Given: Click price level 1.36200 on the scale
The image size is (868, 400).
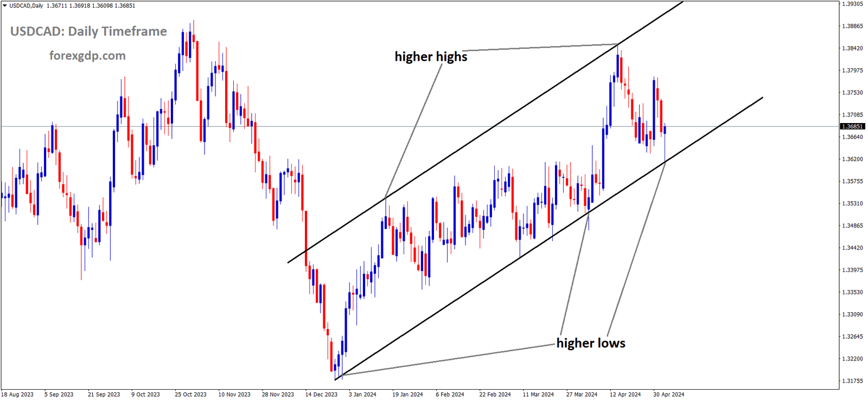Looking at the screenshot, I should click(x=852, y=159).
